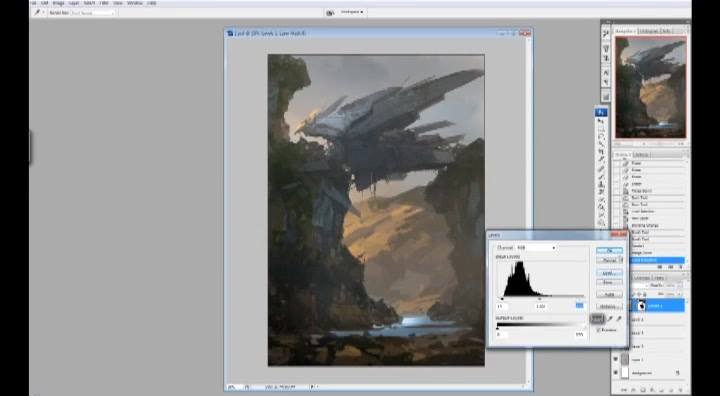Click the Auto button in Levels dialog
The height and width of the screenshot is (396, 720).
[x=609, y=294]
